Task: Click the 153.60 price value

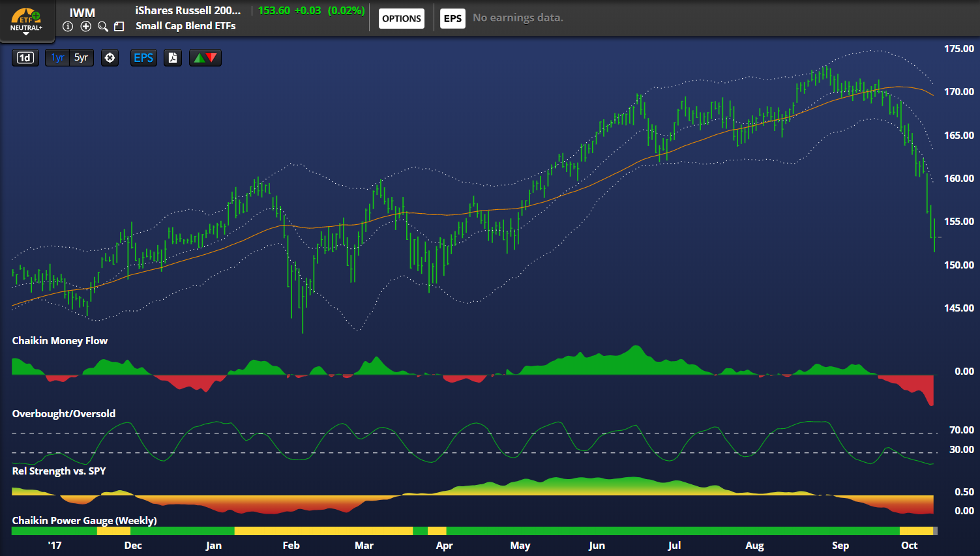Action: [x=274, y=10]
